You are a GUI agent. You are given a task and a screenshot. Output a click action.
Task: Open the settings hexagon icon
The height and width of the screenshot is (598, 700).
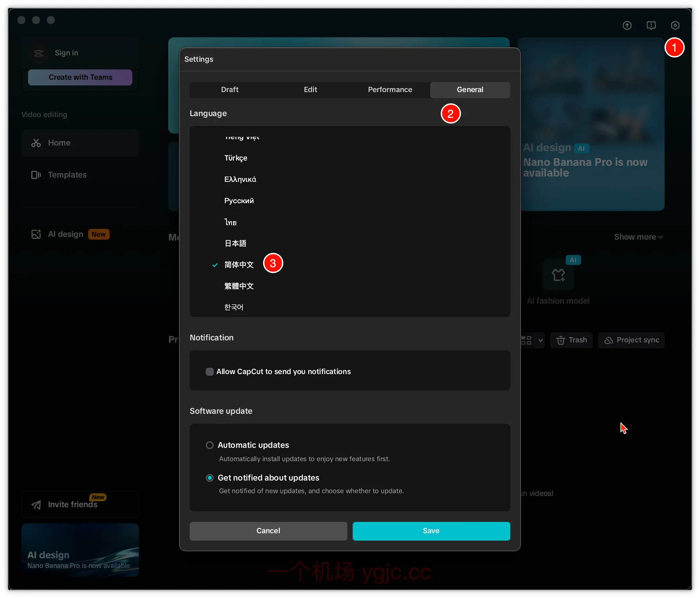[675, 25]
